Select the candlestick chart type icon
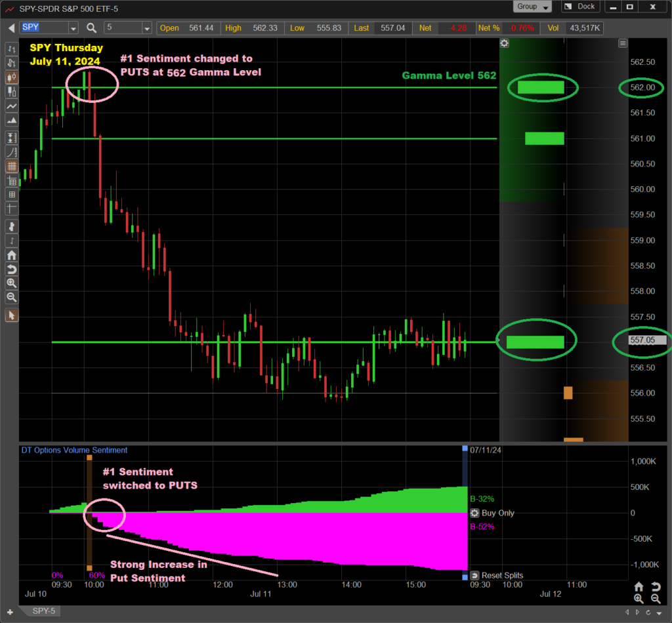This screenshot has height=623, width=672. [x=11, y=77]
